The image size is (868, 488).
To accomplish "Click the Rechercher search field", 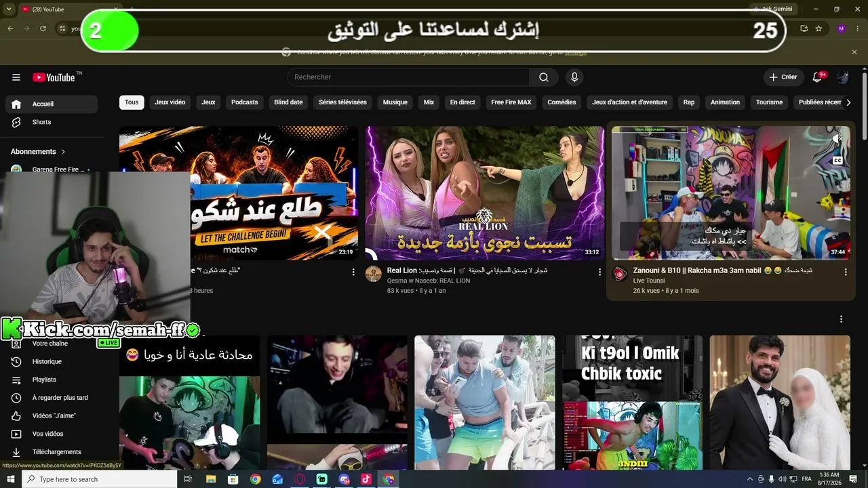I will coord(408,77).
